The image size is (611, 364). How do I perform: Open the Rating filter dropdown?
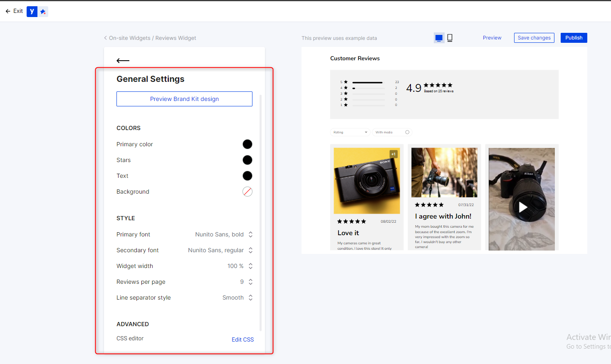click(x=350, y=132)
